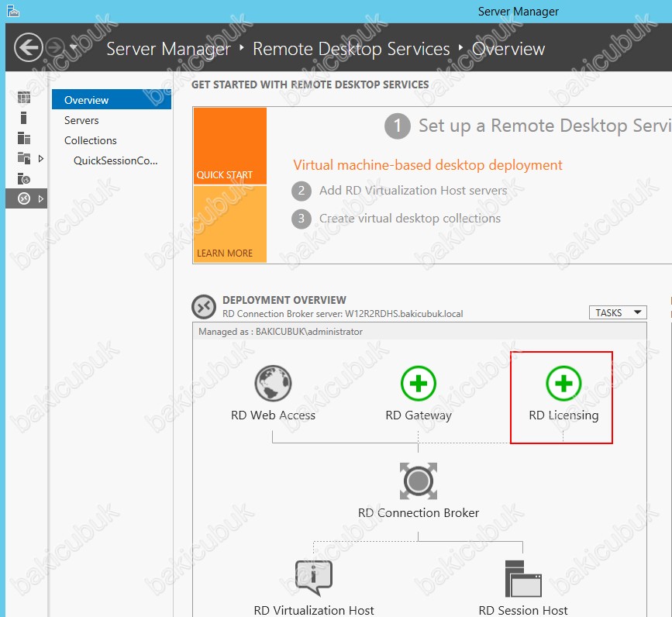Click the green plus RD Licensing icon

563,383
